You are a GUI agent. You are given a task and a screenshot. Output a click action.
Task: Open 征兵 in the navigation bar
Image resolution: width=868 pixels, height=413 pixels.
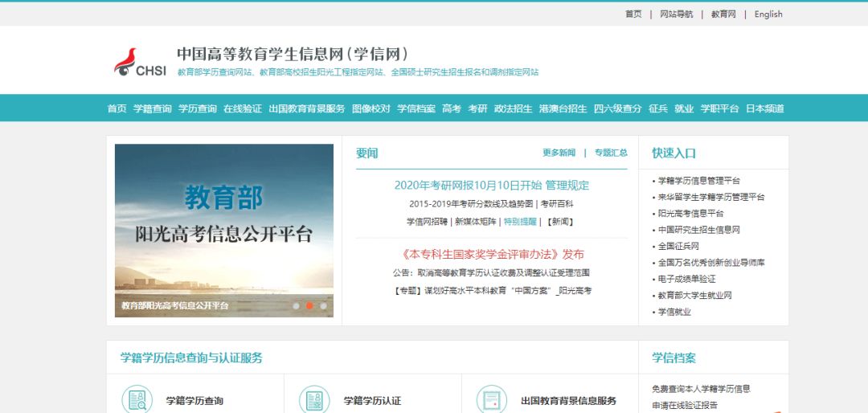[x=658, y=108]
